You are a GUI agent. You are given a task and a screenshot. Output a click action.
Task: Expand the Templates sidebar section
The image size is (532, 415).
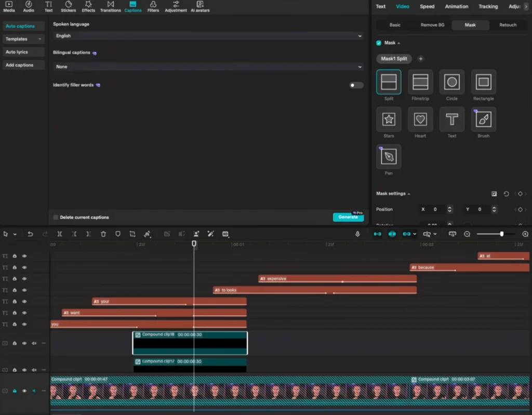point(23,39)
